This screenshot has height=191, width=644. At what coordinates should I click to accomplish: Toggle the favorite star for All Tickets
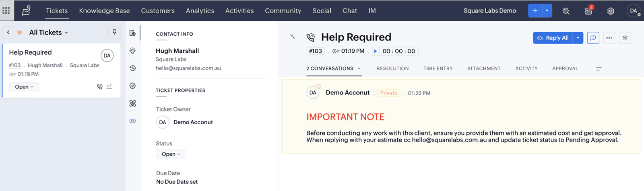[x=19, y=33]
